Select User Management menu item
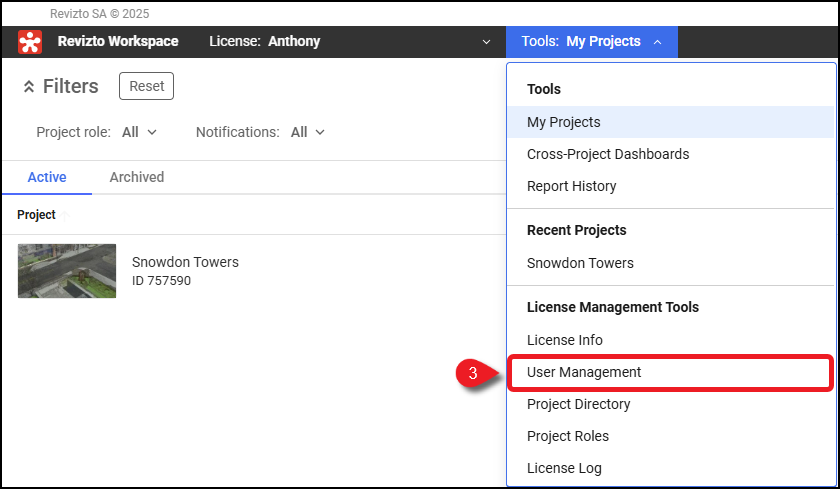The image size is (840, 489). 584,372
